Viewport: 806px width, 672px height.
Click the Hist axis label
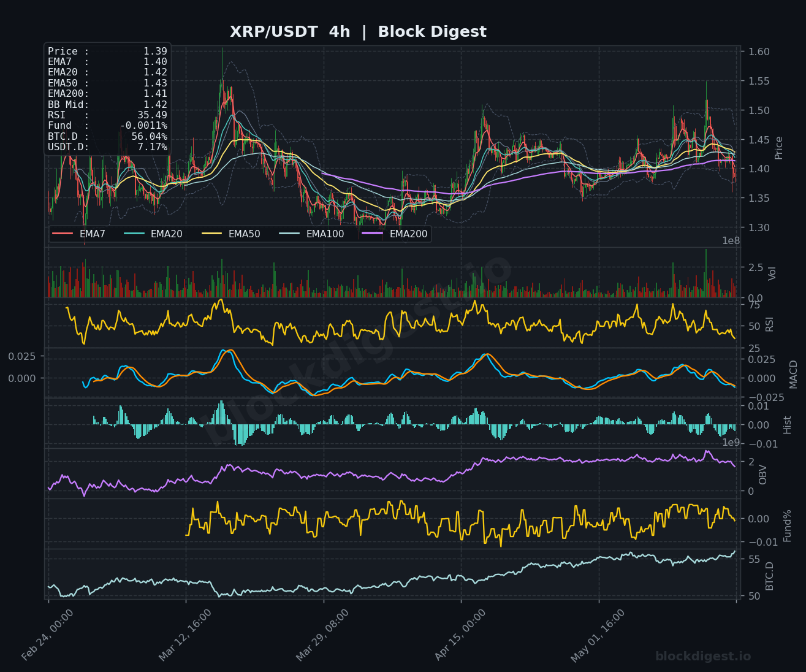[788, 425]
